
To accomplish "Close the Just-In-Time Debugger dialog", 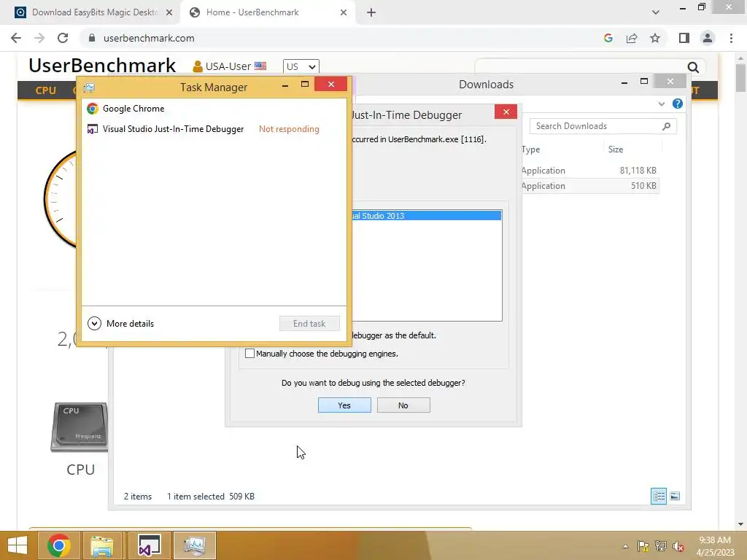I will tap(506, 112).
